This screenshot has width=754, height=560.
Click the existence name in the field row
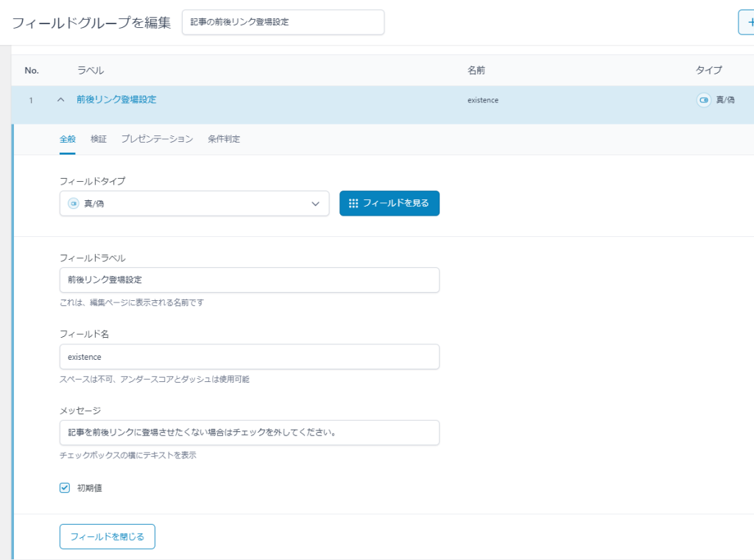click(483, 100)
